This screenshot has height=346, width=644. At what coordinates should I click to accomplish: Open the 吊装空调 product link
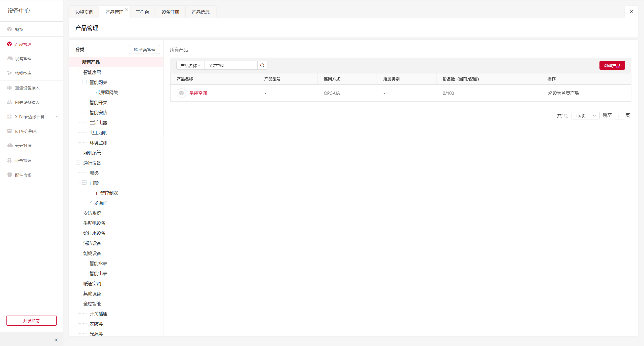[x=198, y=93]
